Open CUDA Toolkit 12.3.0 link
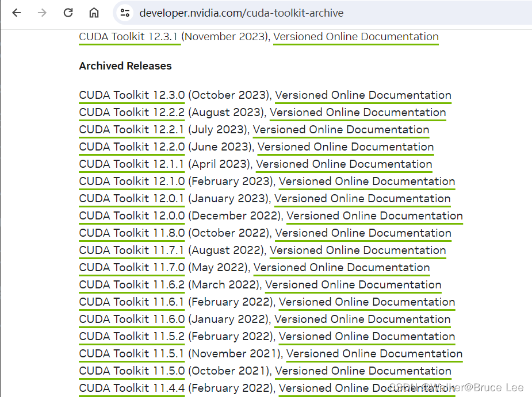This screenshot has height=397, width=532. tap(132, 95)
